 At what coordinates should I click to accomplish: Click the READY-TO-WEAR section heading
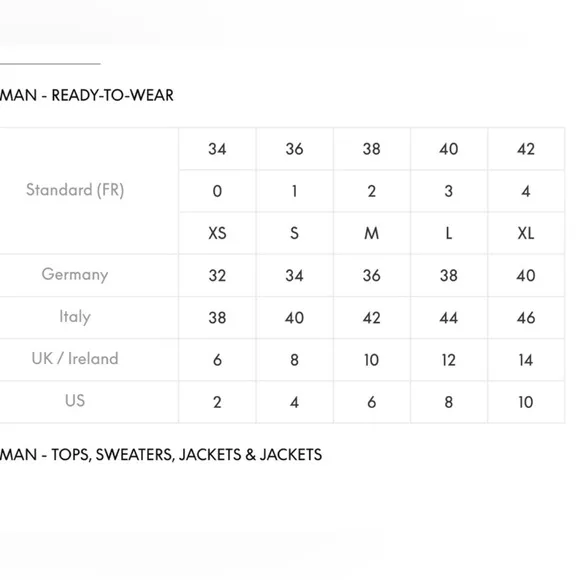click(87, 95)
